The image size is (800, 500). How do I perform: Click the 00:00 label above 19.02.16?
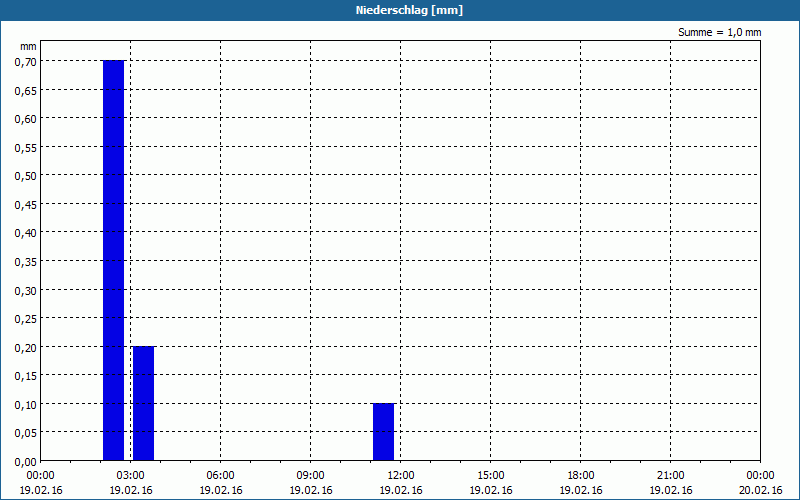coord(41,476)
